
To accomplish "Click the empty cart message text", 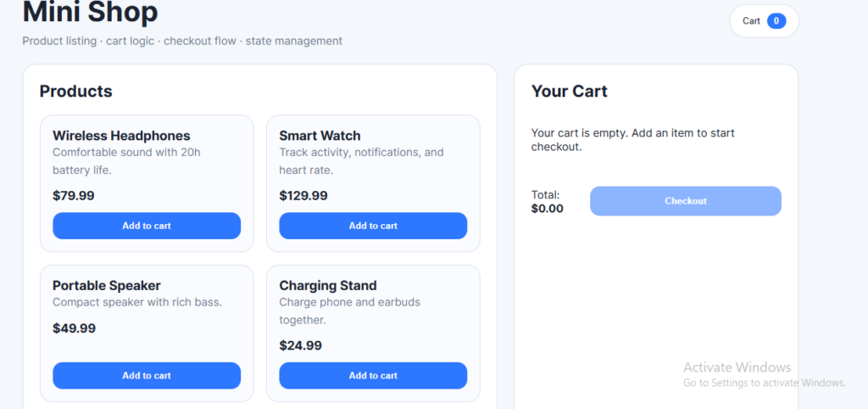I will (632, 140).
